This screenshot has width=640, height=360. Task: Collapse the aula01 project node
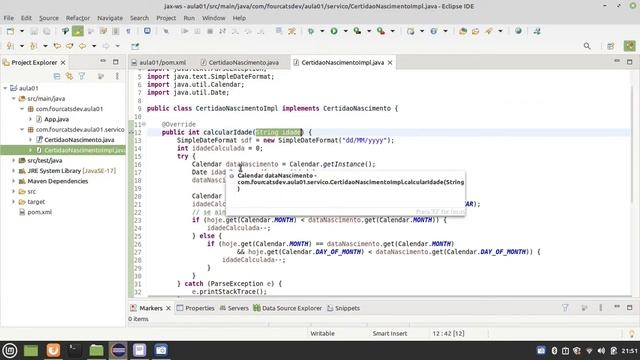(5, 88)
